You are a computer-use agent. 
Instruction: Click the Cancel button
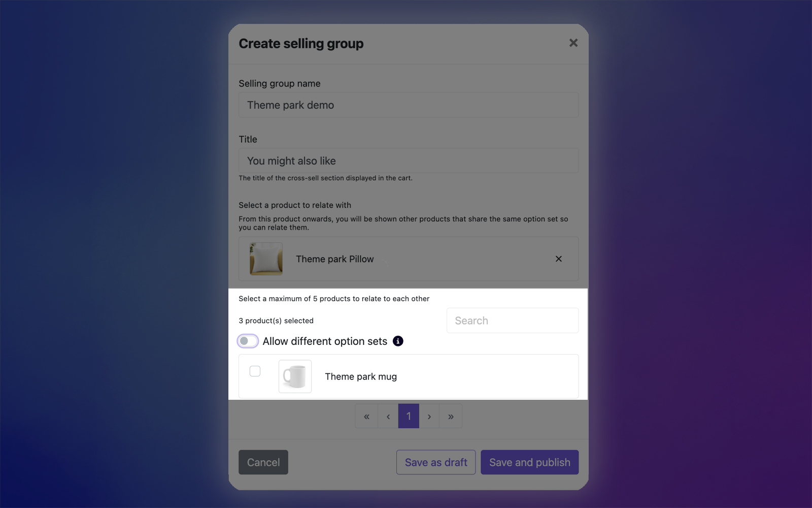[x=263, y=462]
